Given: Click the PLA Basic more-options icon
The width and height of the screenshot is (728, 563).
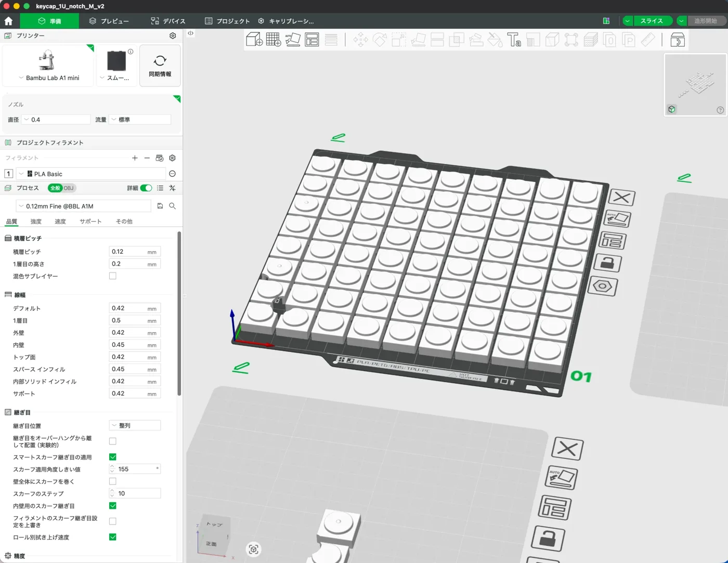Looking at the screenshot, I should (173, 174).
